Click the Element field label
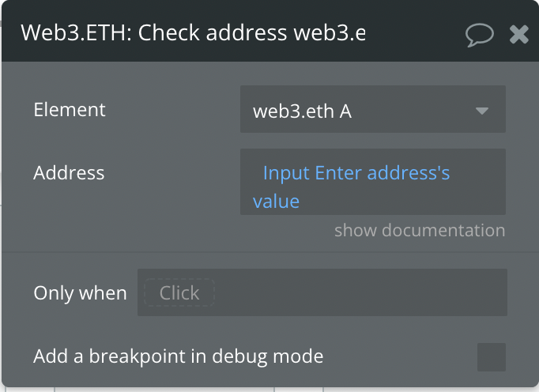The image size is (539, 392). tap(70, 110)
